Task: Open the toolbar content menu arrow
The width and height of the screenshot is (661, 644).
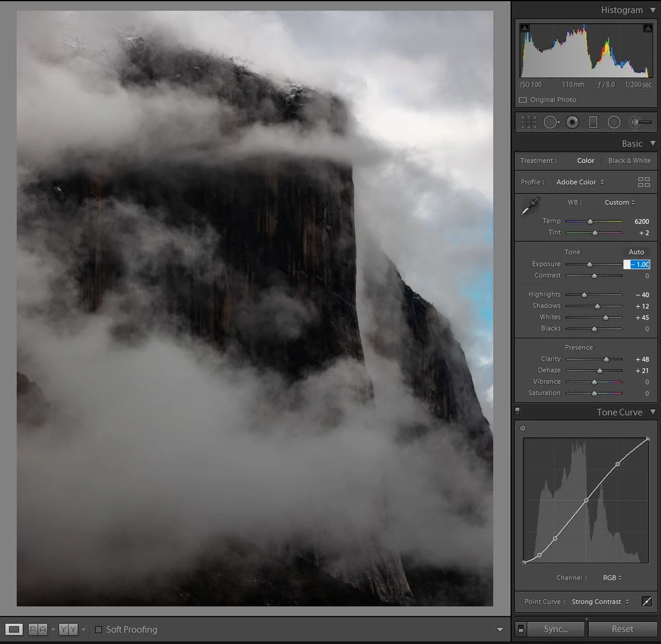Action: coord(500,629)
